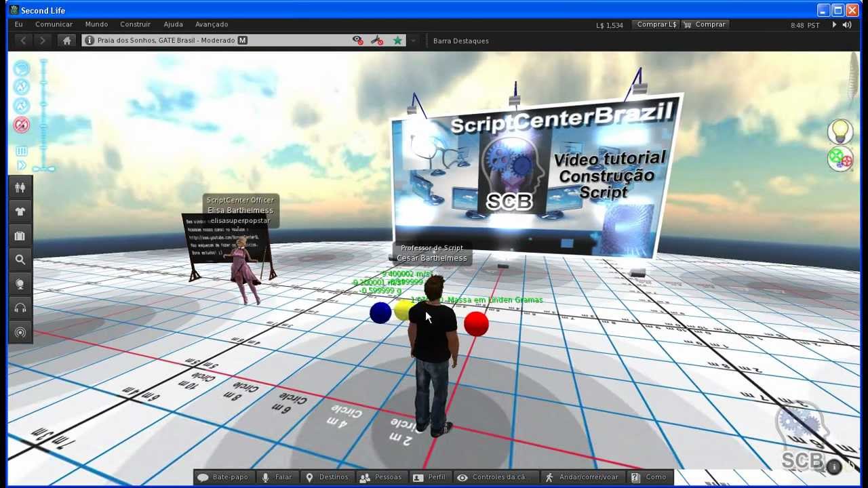868x488 pixels.
Task: Open Andar/correr/voar movement button
Action: click(x=583, y=477)
